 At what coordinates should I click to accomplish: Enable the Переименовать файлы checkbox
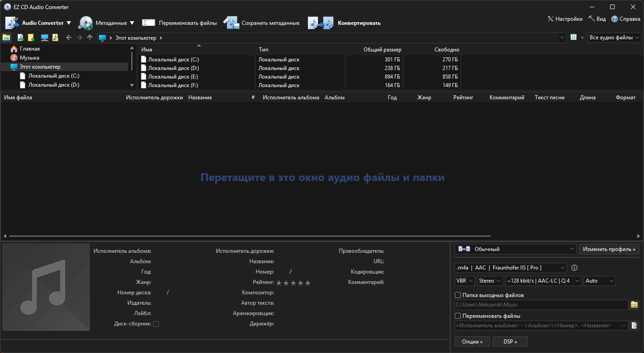coord(458,316)
